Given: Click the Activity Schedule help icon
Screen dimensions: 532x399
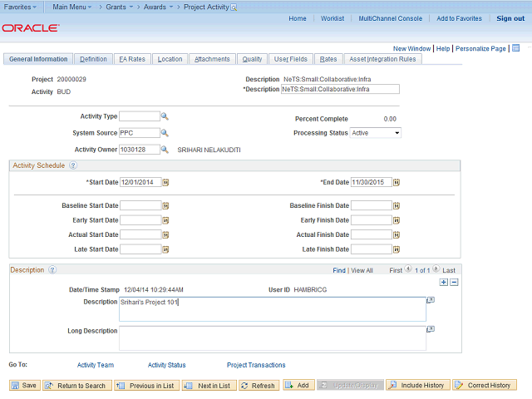Looking at the screenshot, I should [73, 165].
